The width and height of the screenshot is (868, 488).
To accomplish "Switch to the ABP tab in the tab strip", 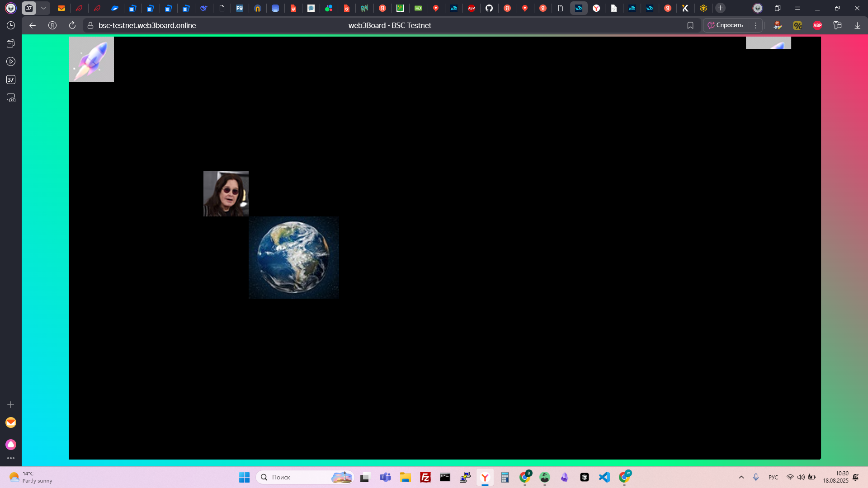I will point(472,8).
